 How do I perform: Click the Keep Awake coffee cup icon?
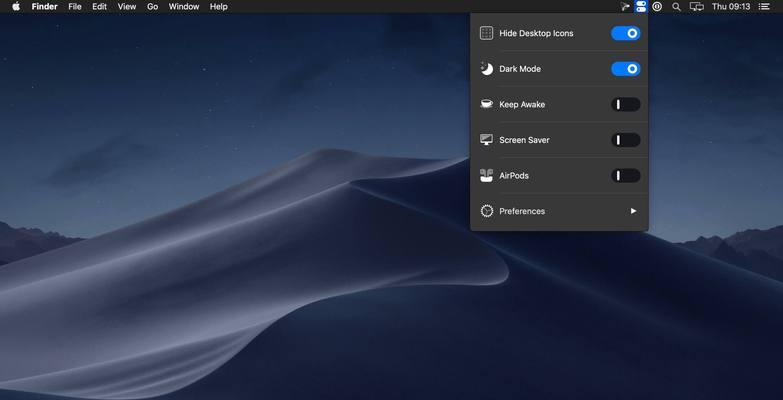pyautogui.click(x=486, y=104)
